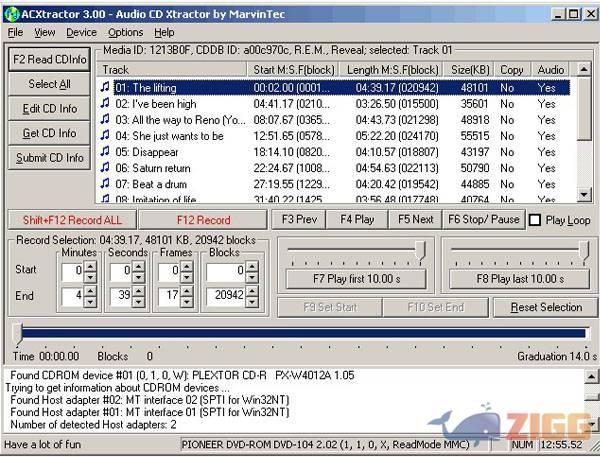Increase the End Minutes spinner value
The image size is (600, 457).
(x=90, y=291)
